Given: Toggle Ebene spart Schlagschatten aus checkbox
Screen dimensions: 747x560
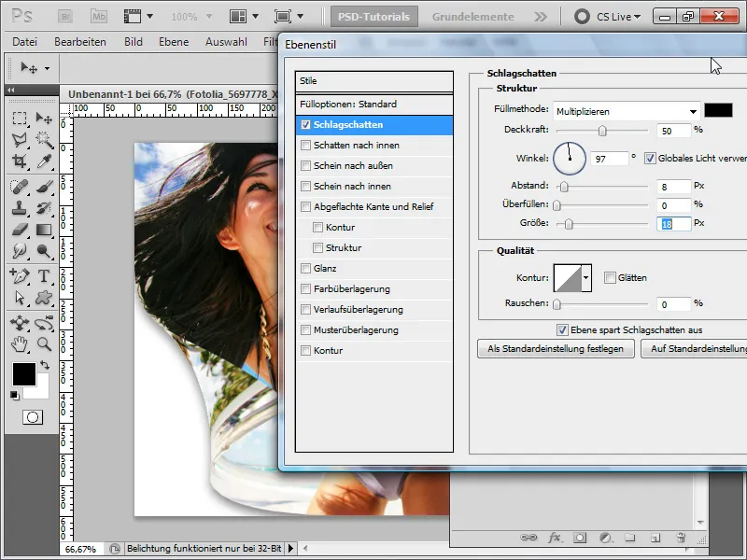Looking at the screenshot, I should 562,329.
